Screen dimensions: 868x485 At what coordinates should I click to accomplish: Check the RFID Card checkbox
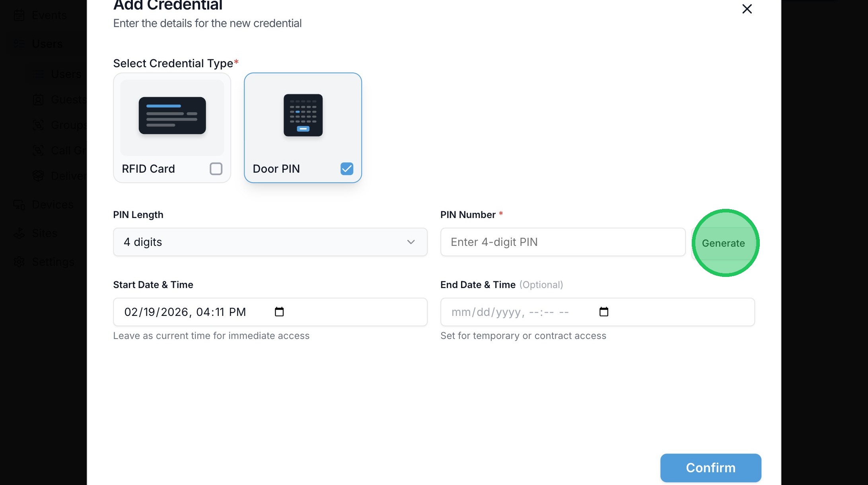coord(216,169)
